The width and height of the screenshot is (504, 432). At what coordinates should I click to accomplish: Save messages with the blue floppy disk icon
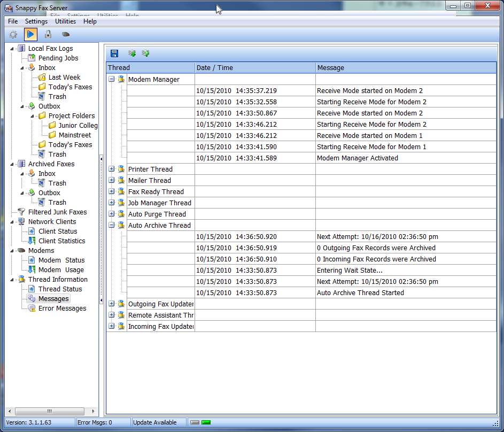114,53
